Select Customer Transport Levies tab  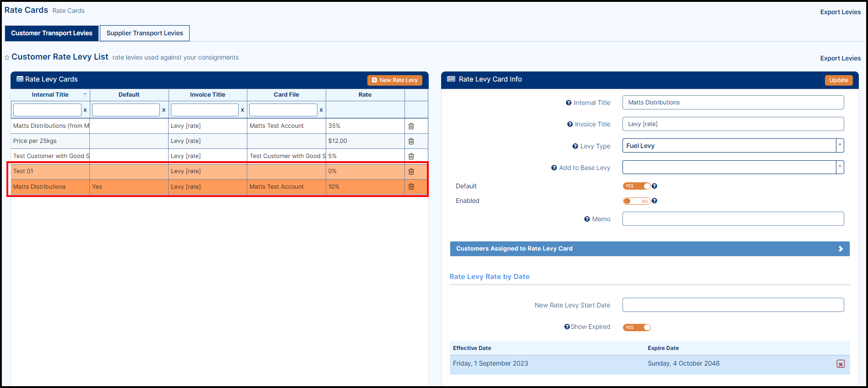coord(52,33)
